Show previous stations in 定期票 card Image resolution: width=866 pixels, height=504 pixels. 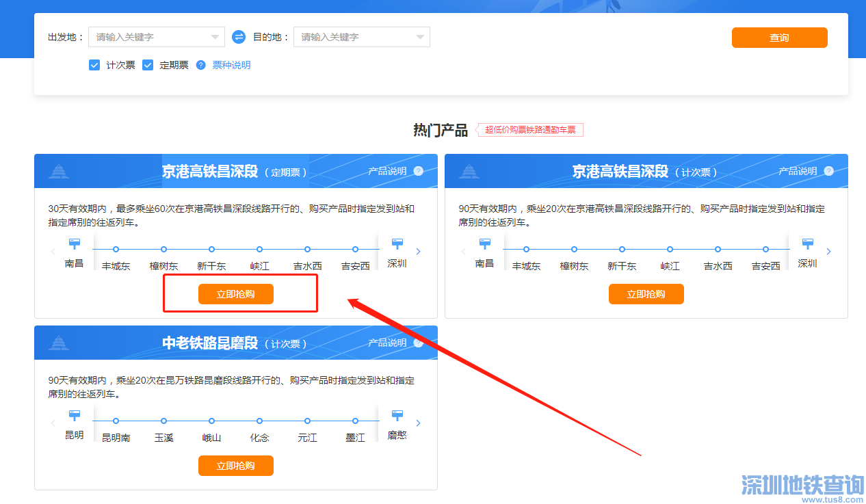pyautogui.click(x=53, y=252)
